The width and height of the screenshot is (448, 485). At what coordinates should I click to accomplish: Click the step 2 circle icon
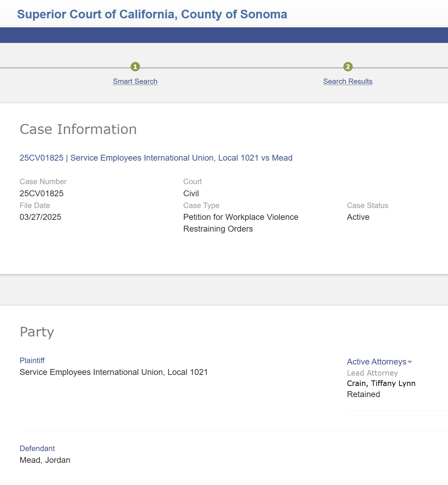(x=348, y=66)
